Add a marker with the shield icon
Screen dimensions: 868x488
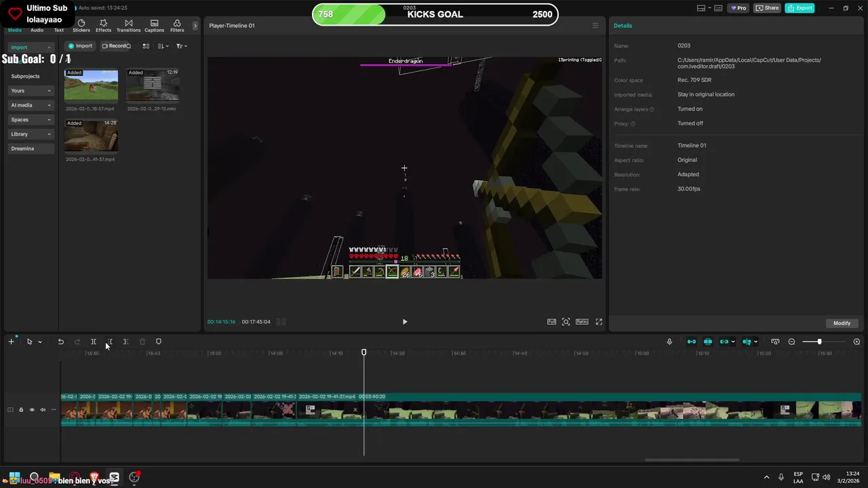159,342
